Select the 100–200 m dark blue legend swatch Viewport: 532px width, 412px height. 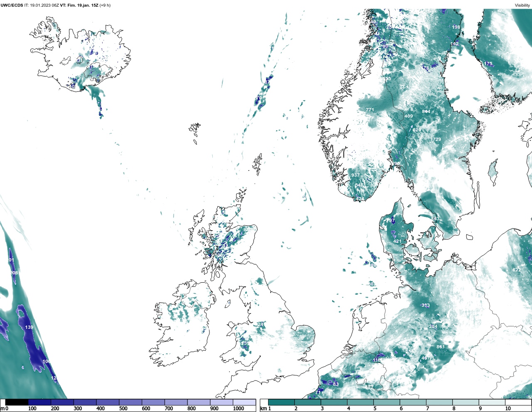(x=39, y=402)
